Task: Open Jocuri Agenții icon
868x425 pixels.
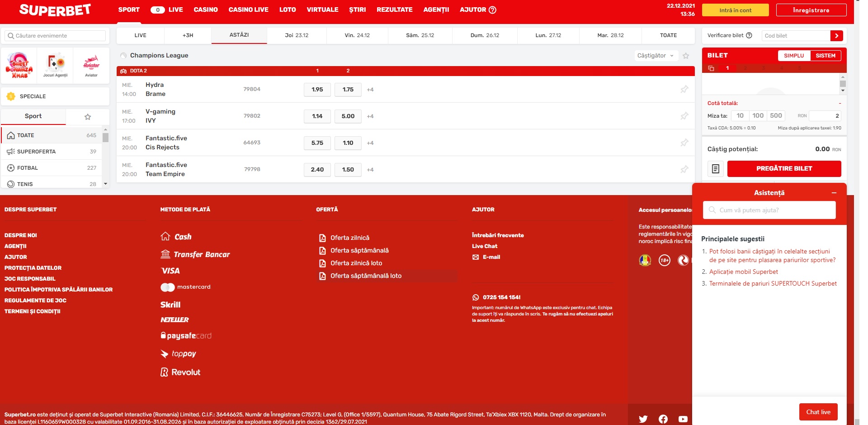Action: pos(55,65)
